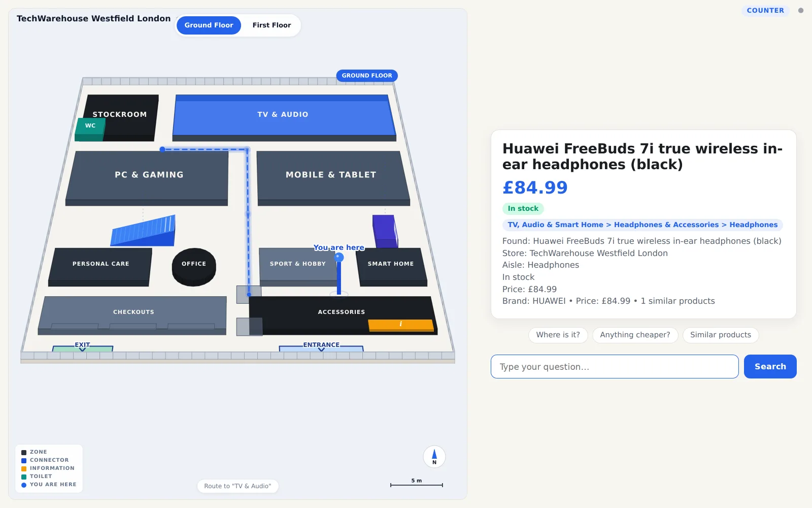This screenshot has height=508, width=812.
Task: Select the Checkouts zone
Action: [133, 315]
